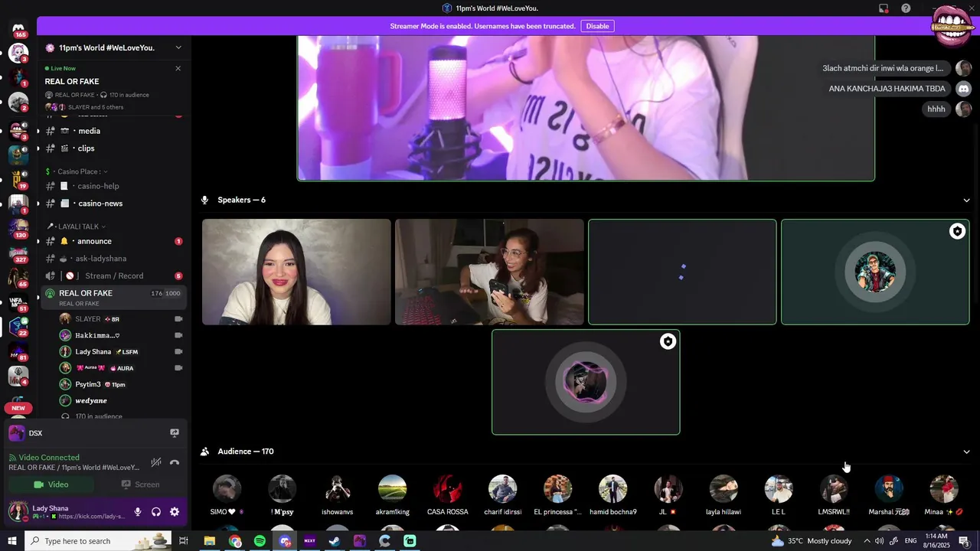This screenshot has width=980, height=551.
Task: Click the red-bandana avatar speaker tile
Action: tap(875, 272)
